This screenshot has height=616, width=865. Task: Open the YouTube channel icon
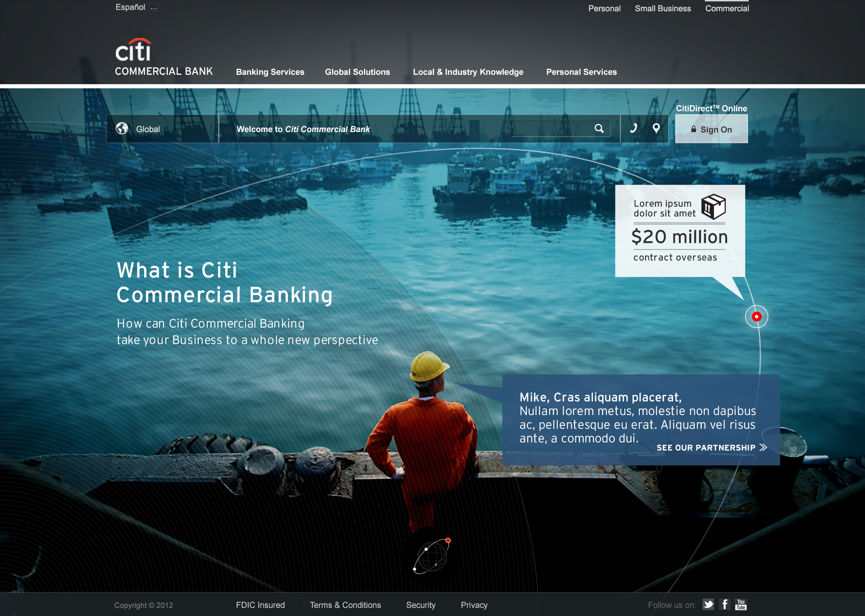(x=741, y=604)
